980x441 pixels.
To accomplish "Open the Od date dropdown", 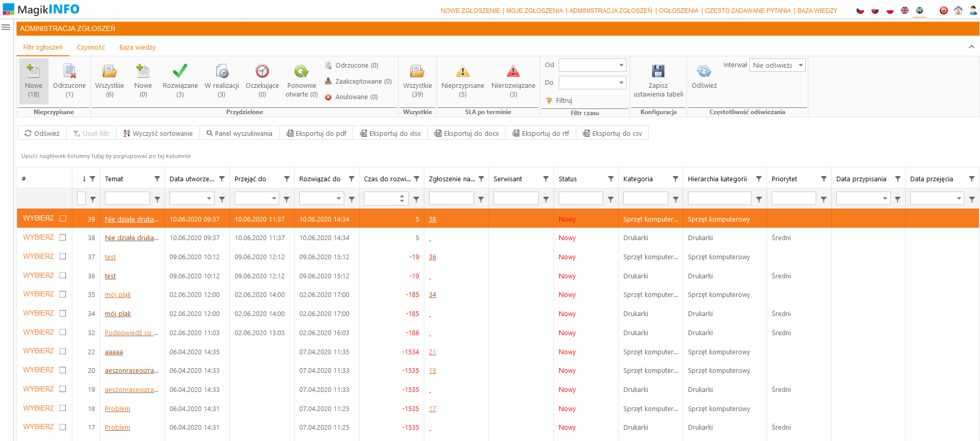I will tap(621, 65).
